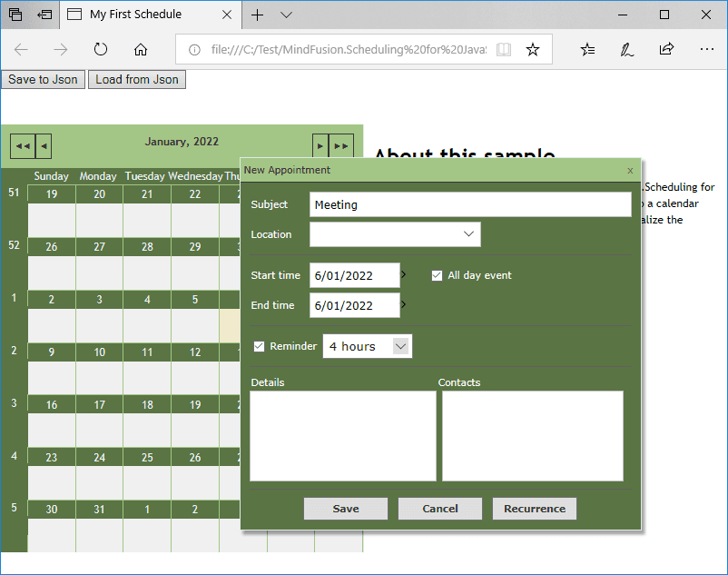The width and height of the screenshot is (728, 575).
Task: Uncheck All day event checkbox
Action: (437, 275)
